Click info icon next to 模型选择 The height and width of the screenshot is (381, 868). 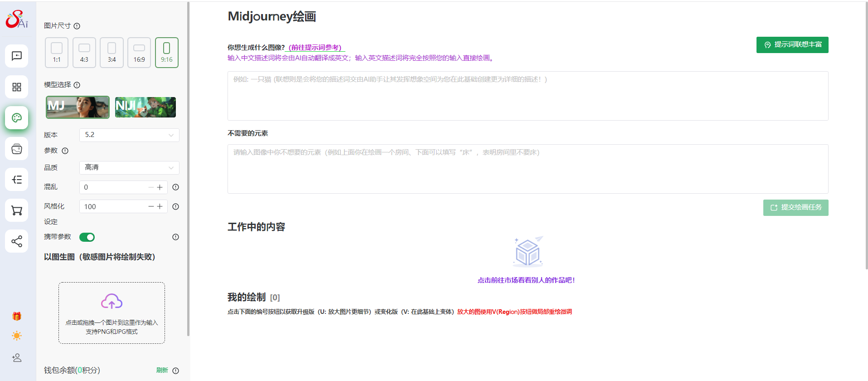point(77,85)
